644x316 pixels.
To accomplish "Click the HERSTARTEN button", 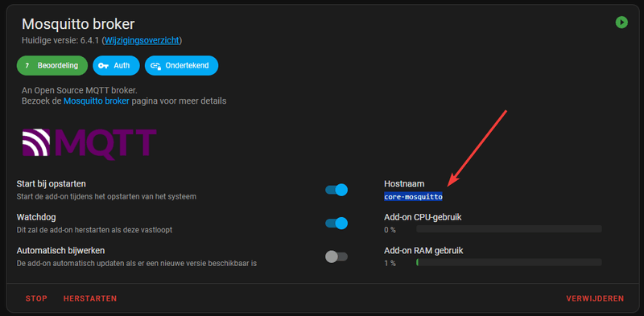I will 90,298.
